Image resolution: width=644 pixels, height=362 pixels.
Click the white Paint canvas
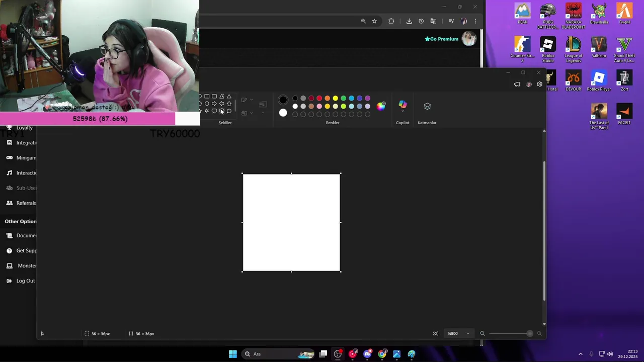coord(291,222)
